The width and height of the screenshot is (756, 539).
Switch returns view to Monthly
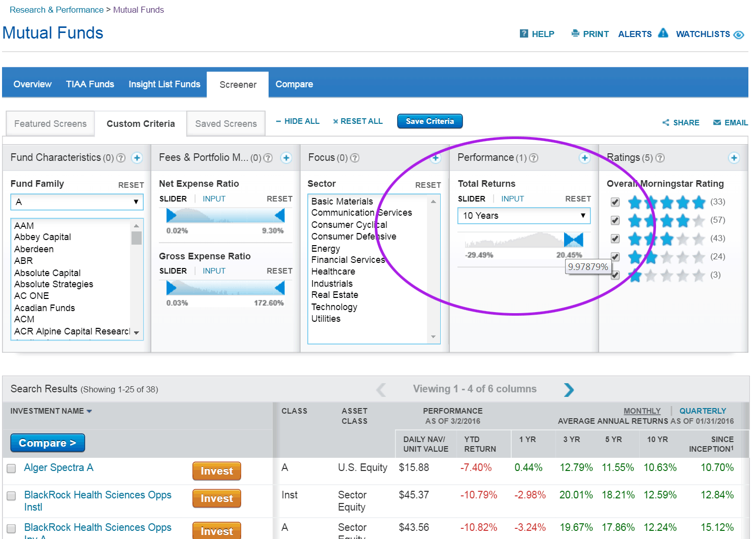tap(642, 411)
